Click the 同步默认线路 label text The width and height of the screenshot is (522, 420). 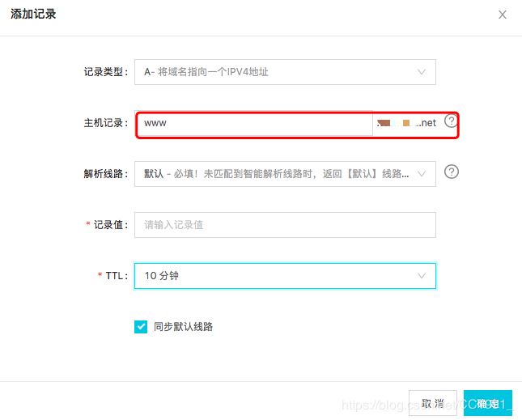point(183,327)
